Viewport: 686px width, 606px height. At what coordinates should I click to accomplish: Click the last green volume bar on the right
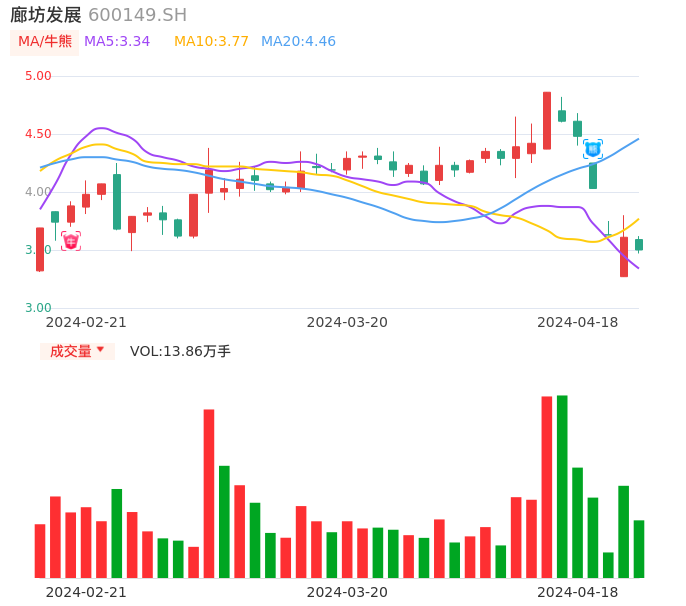click(639, 548)
